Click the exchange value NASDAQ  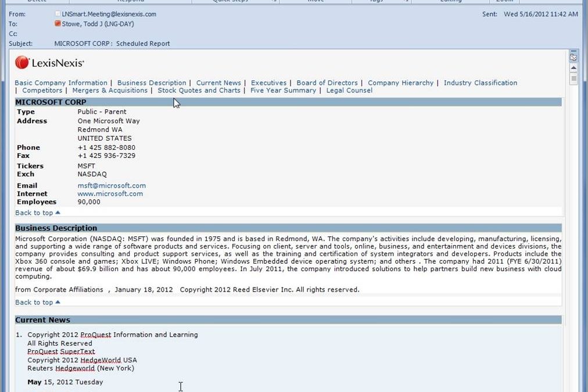tap(92, 174)
